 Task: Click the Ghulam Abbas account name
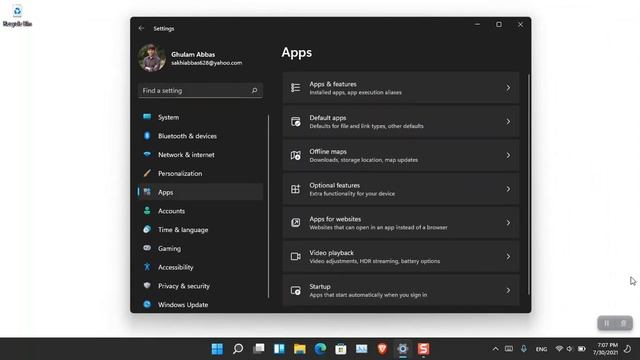tap(193, 54)
